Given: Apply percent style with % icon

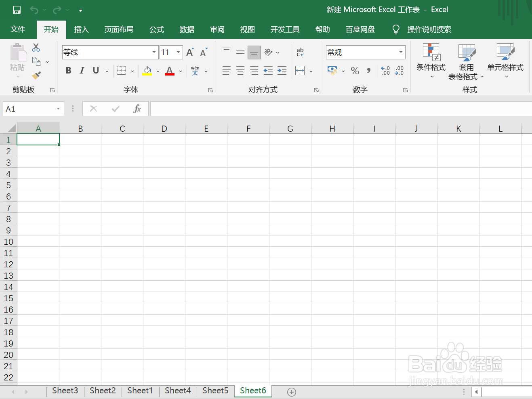Looking at the screenshot, I should click(355, 71).
